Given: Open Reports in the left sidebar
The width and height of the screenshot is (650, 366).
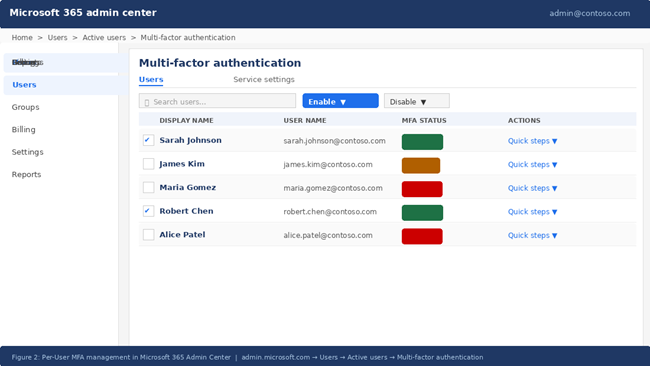Looking at the screenshot, I should click(x=26, y=175).
